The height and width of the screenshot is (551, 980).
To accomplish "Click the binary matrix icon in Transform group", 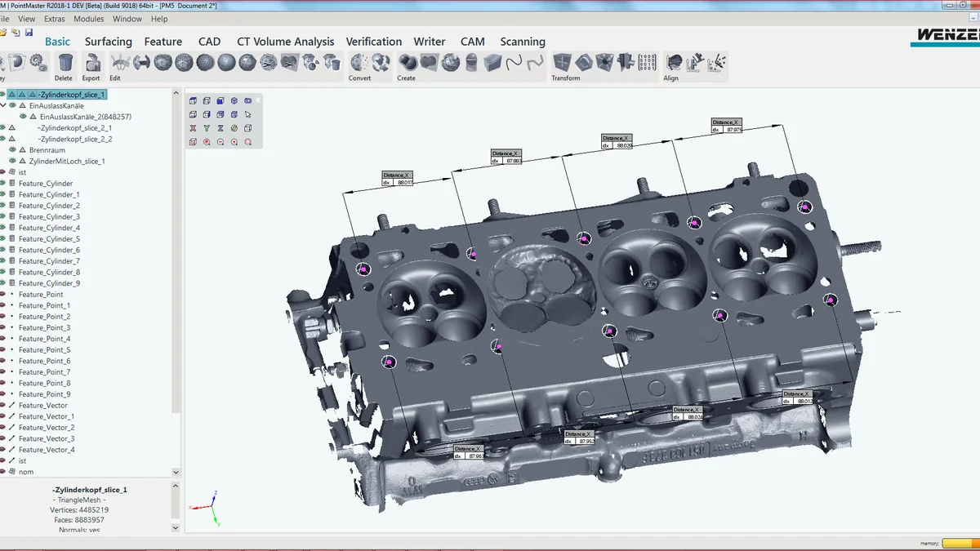I will click(646, 62).
